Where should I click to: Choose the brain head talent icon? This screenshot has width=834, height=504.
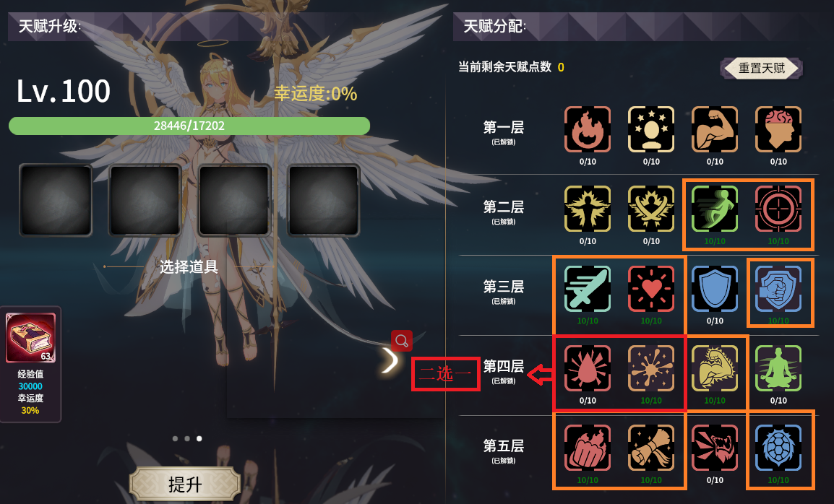point(778,129)
